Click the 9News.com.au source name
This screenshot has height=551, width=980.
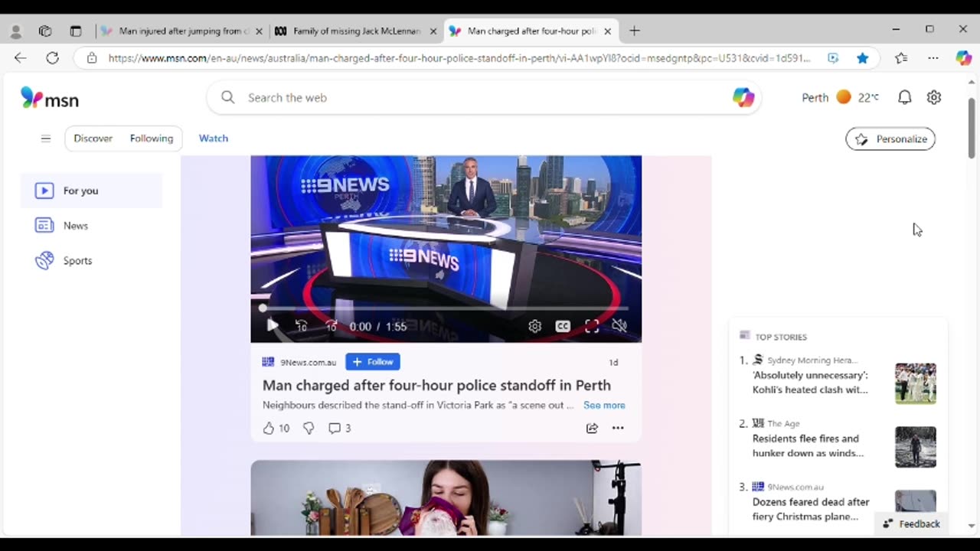pyautogui.click(x=308, y=362)
